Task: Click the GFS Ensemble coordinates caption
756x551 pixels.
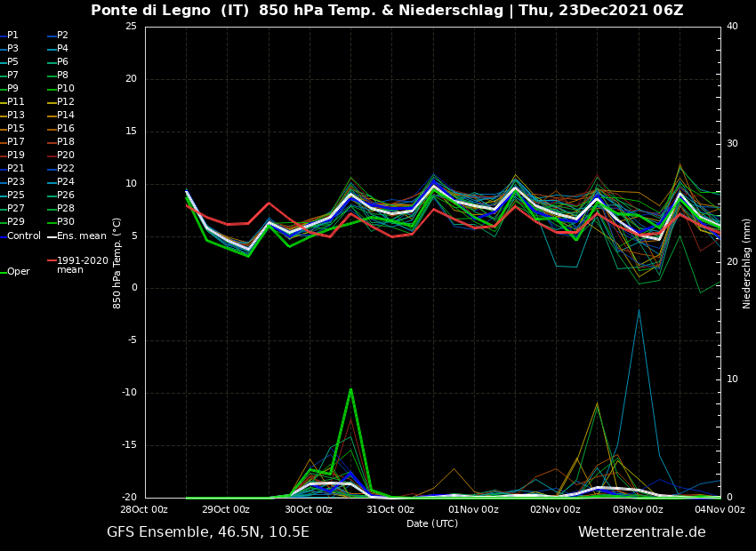Action: click(208, 532)
